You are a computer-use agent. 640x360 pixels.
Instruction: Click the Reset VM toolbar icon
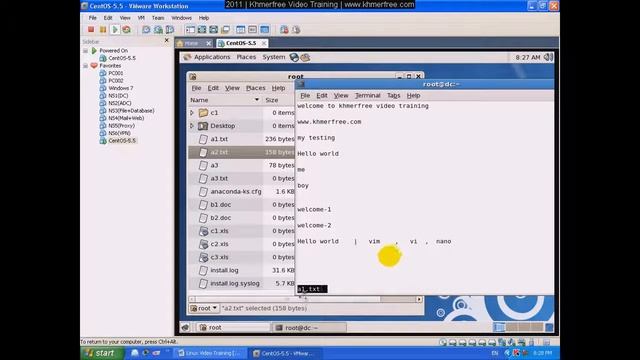127,29
